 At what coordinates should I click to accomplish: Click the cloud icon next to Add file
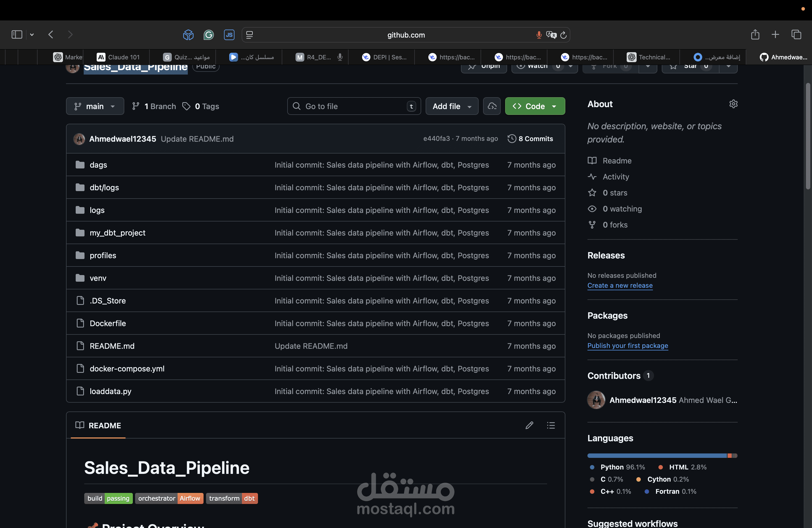tap(492, 106)
